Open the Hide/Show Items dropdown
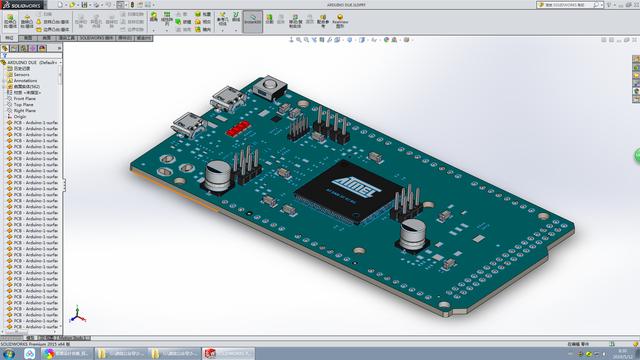The width and height of the screenshot is (640, 360). pos(374,40)
